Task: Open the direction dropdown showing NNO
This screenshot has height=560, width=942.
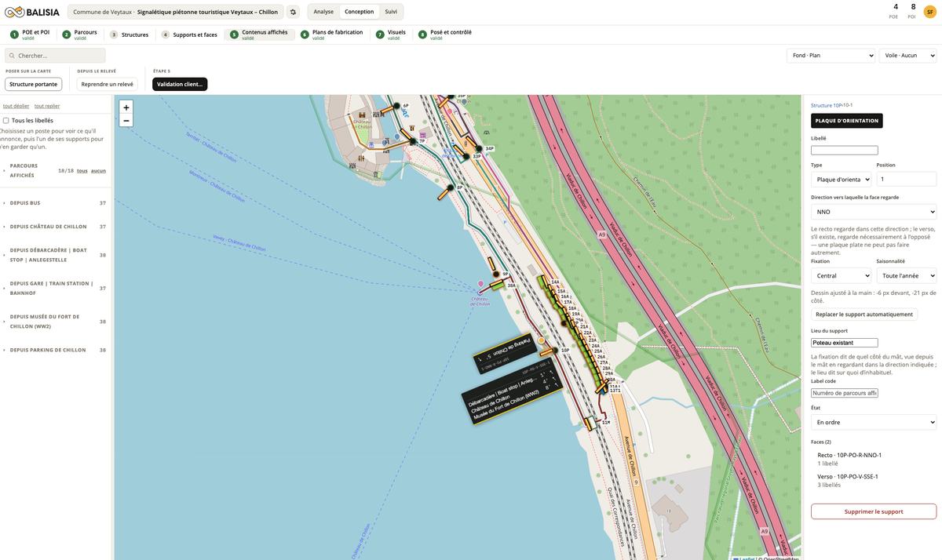Action: pyautogui.click(x=874, y=212)
